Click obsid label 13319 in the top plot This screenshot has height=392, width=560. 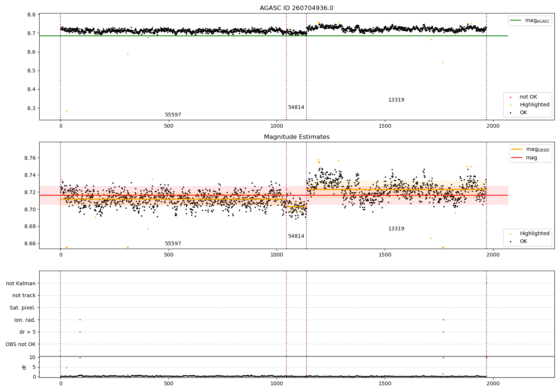pos(396,100)
